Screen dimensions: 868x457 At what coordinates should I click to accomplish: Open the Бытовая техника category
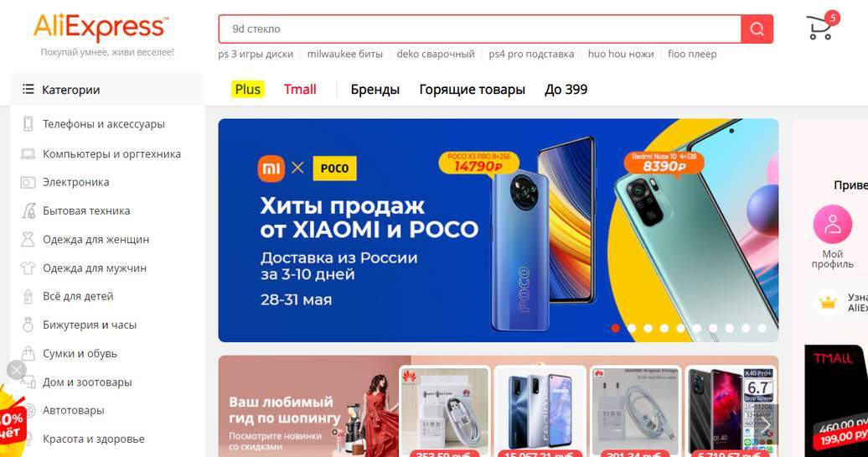[86, 210]
